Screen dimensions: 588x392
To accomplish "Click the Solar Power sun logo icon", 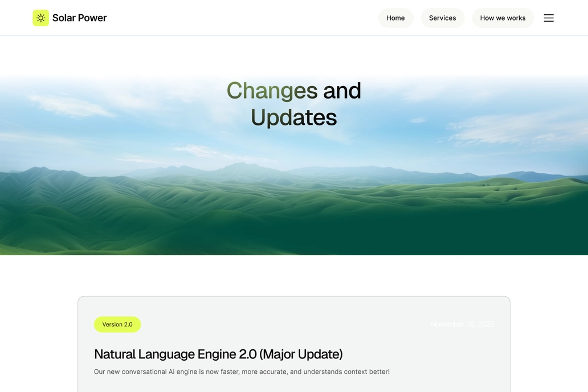I will [40, 18].
